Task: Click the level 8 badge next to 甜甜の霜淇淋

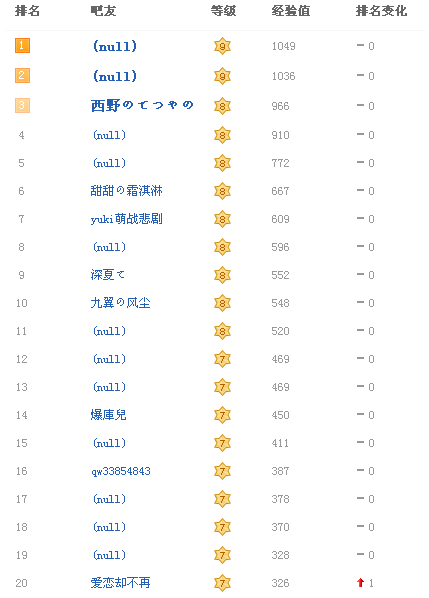Action: click(x=222, y=191)
